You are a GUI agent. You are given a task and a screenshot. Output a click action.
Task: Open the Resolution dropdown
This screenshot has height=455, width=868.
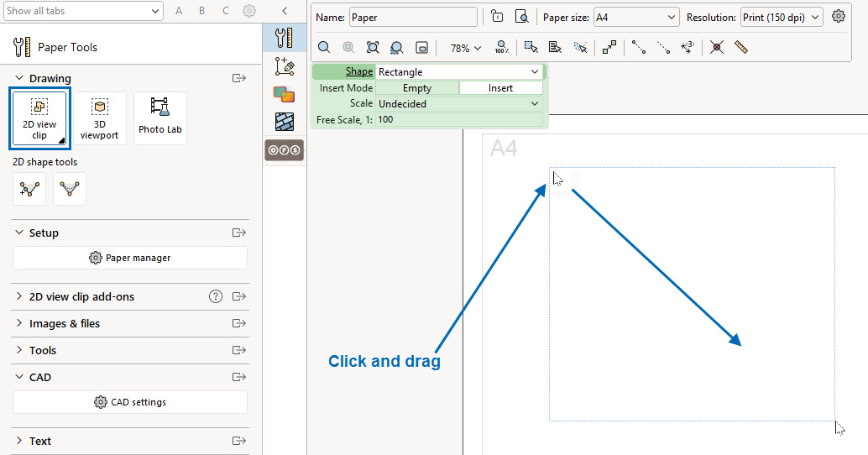tap(782, 17)
